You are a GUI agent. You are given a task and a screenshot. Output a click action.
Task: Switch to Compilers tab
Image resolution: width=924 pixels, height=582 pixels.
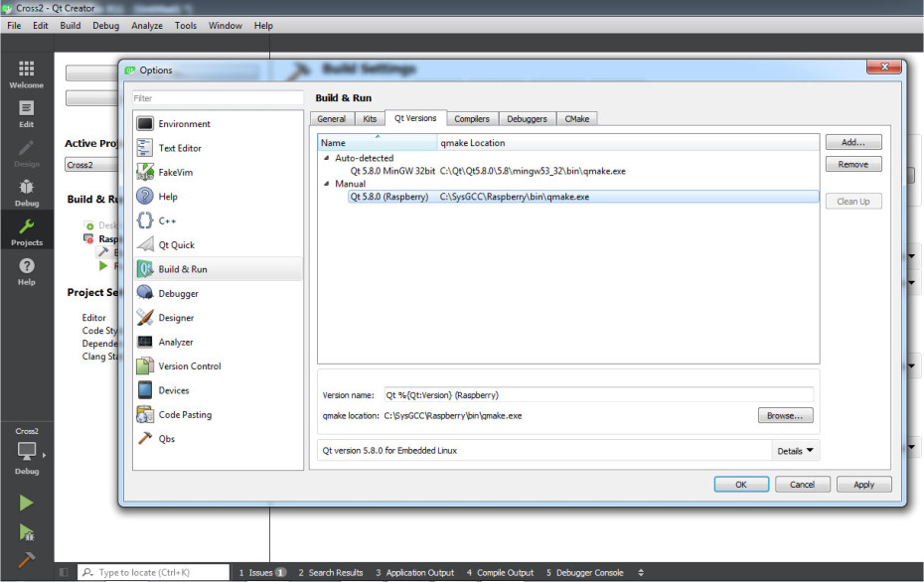[x=471, y=119]
